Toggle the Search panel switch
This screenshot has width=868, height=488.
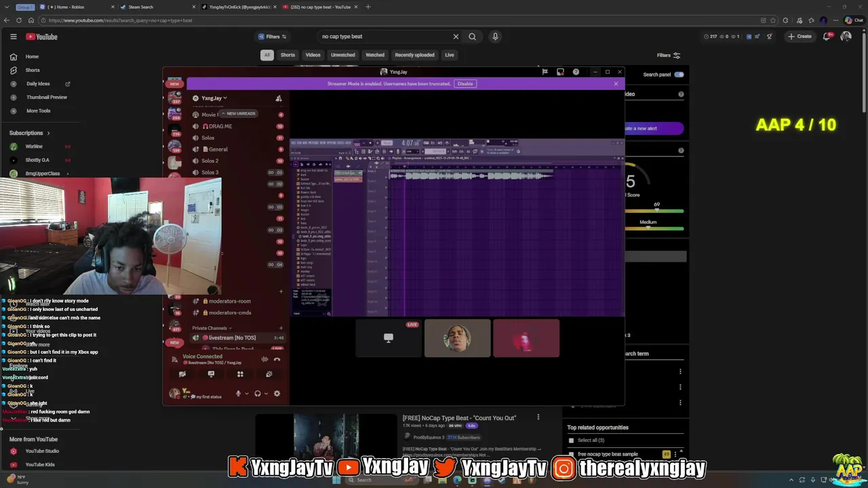[679, 75]
